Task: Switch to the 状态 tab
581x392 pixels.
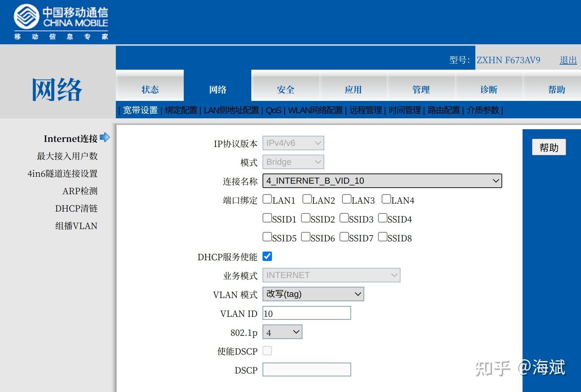Action: coord(150,86)
